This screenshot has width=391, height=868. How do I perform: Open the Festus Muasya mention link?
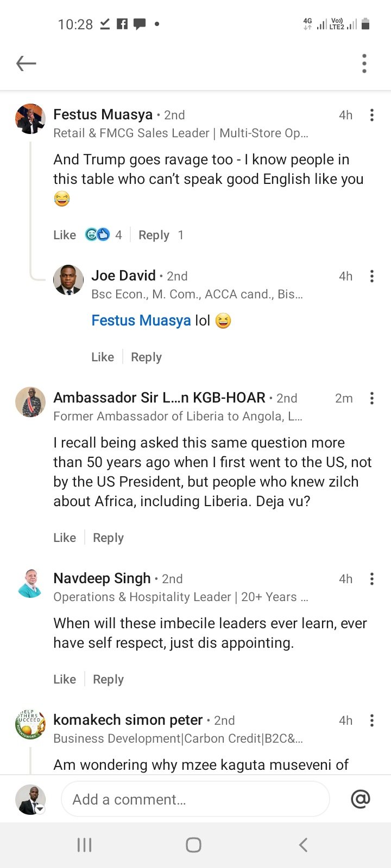[x=141, y=321]
